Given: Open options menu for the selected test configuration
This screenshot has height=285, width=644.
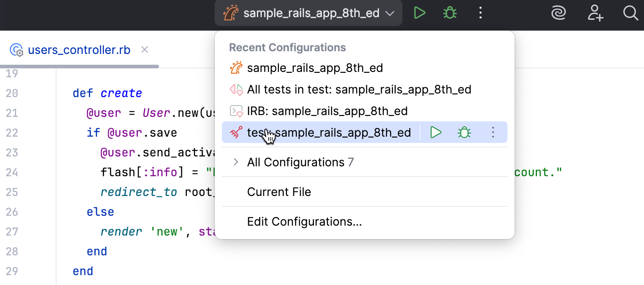Looking at the screenshot, I should click(x=493, y=132).
